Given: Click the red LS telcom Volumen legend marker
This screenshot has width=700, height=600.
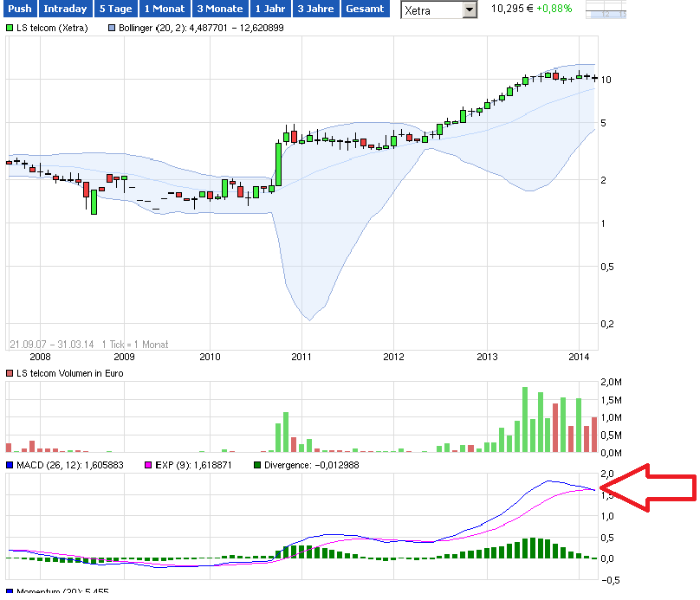Looking at the screenshot, I should (10, 374).
